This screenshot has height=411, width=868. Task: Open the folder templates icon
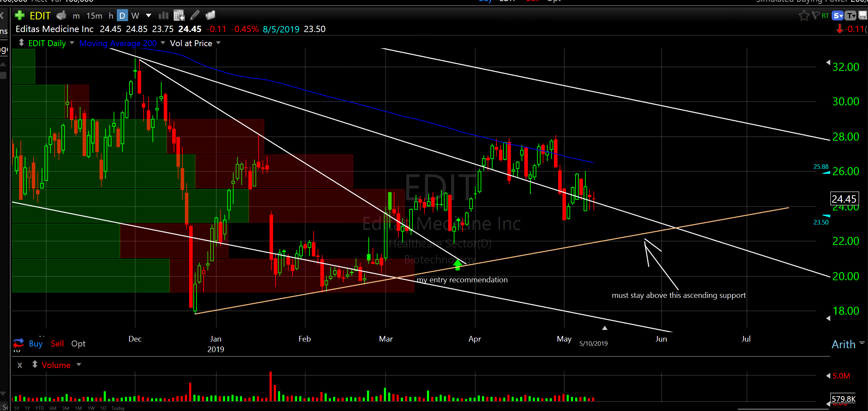[x=210, y=16]
